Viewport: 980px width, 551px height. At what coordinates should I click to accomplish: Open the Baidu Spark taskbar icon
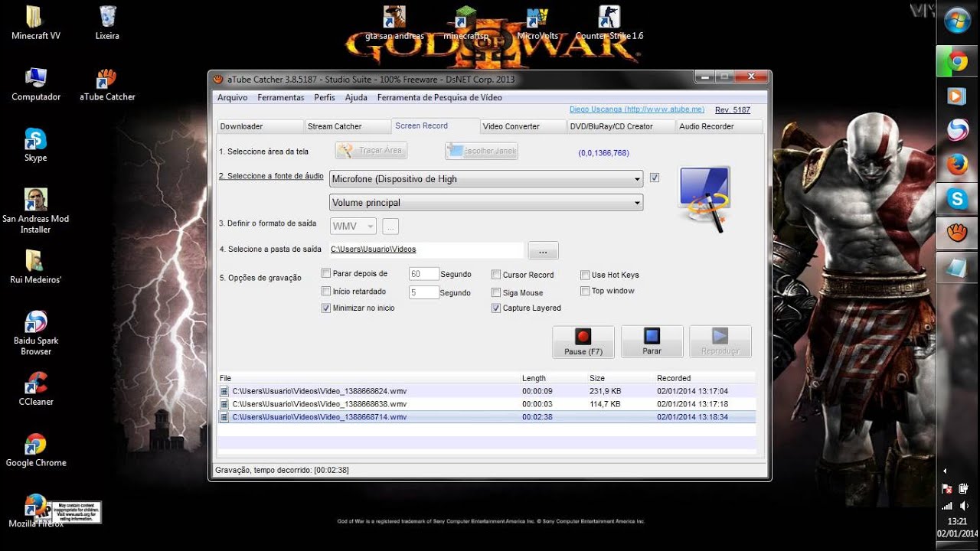point(957,130)
